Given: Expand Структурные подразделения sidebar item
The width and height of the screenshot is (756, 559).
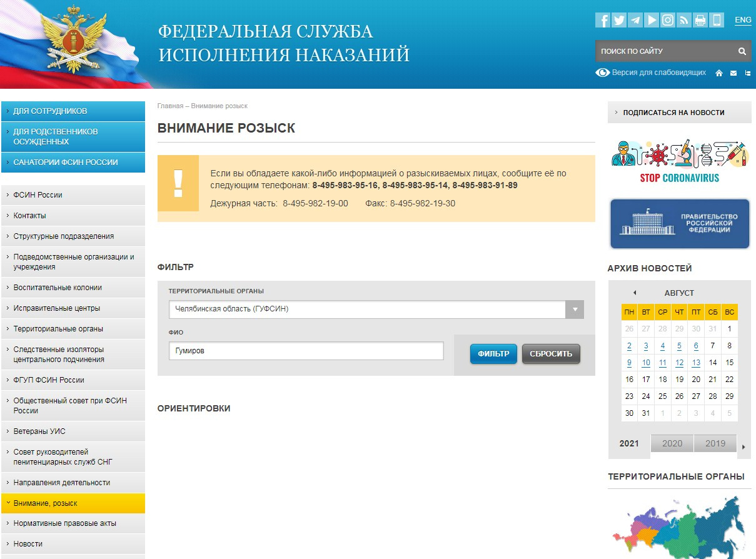Looking at the screenshot, I should [73, 236].
